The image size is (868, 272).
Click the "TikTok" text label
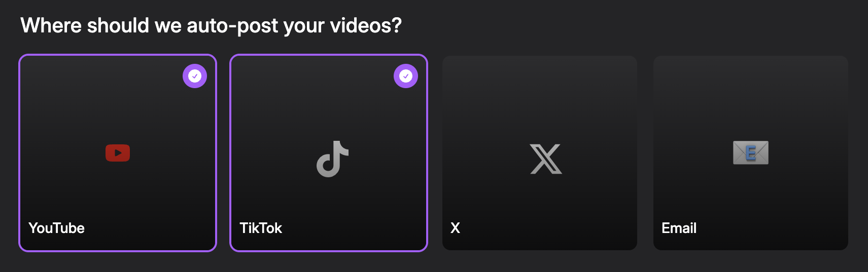point(261,228)
